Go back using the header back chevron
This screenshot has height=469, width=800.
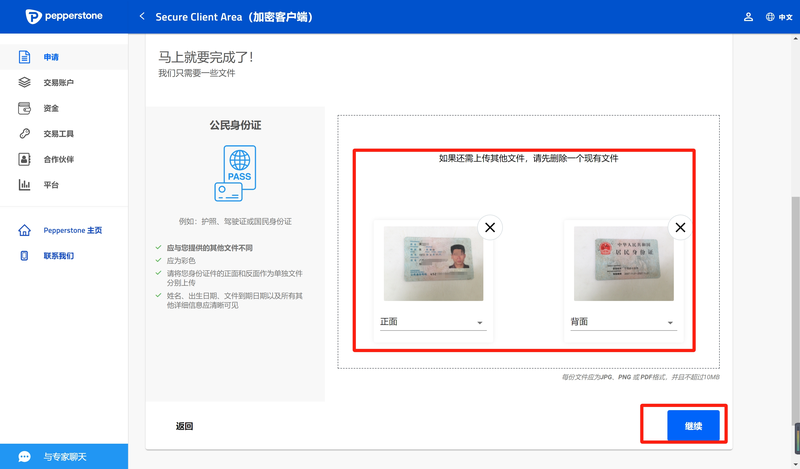142,16
